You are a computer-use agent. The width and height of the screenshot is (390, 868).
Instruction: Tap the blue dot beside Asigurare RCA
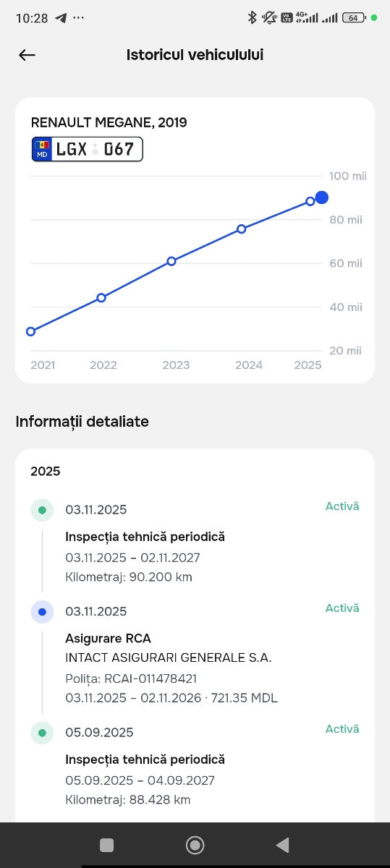coord(42,612)
